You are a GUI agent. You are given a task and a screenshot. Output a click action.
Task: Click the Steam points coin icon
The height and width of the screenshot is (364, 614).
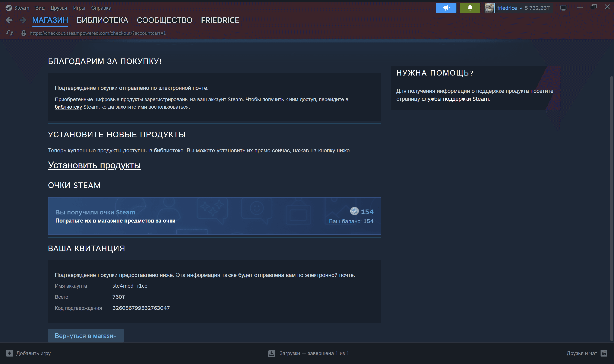pyautogui.click(x=354, y=211)
